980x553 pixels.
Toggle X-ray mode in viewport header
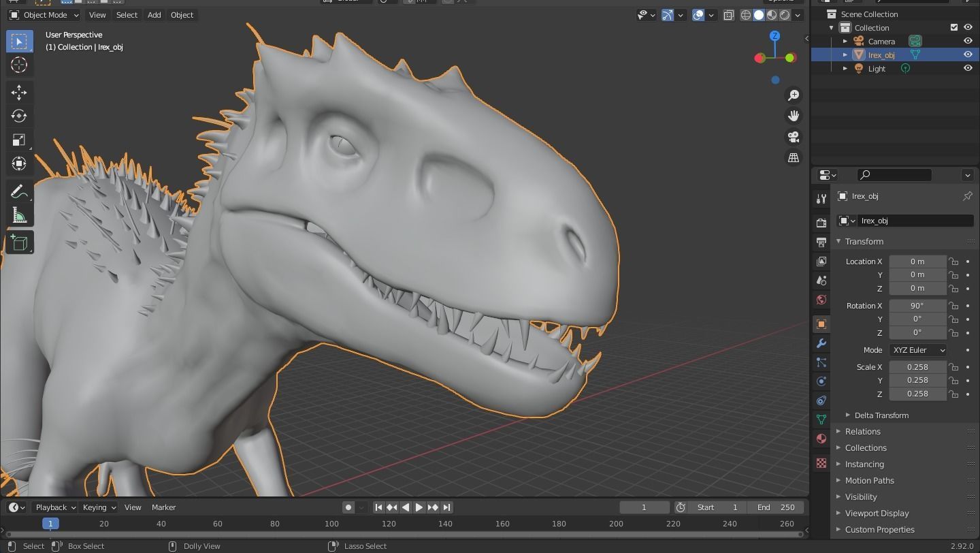728,15
